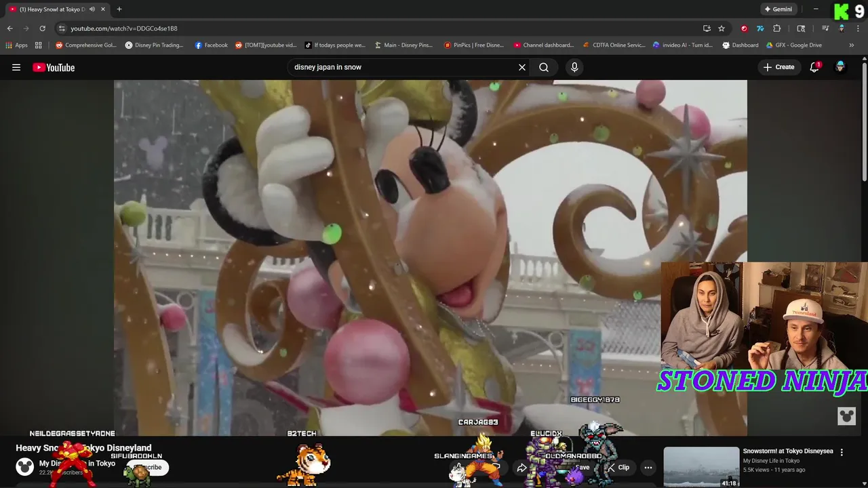Open the CDTFA Online Services bookmark
This screenshot has width=868, height=488.
click(614, 45)
